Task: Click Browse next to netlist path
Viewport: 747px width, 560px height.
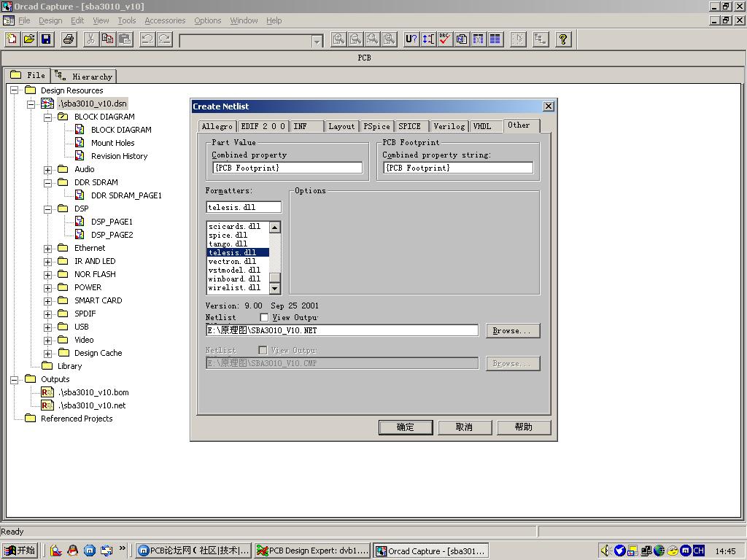Action: pyautogui.click(x=513, y=330)
